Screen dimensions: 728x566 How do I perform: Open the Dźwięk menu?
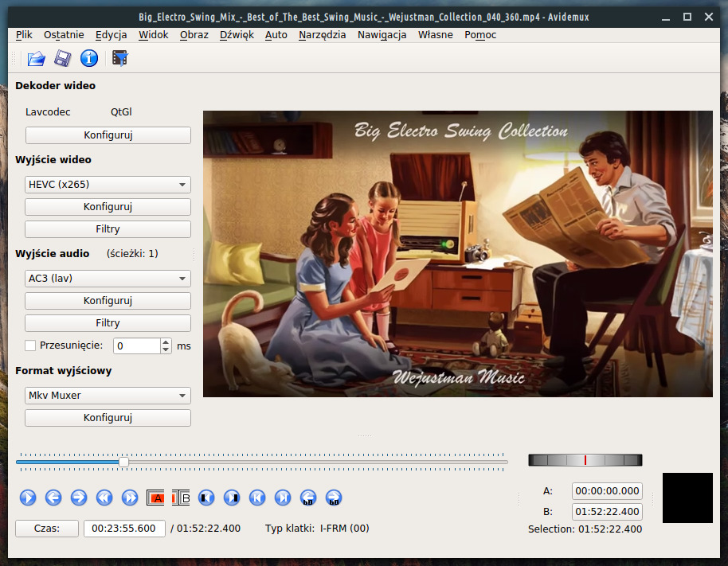[x=237, y=35]
